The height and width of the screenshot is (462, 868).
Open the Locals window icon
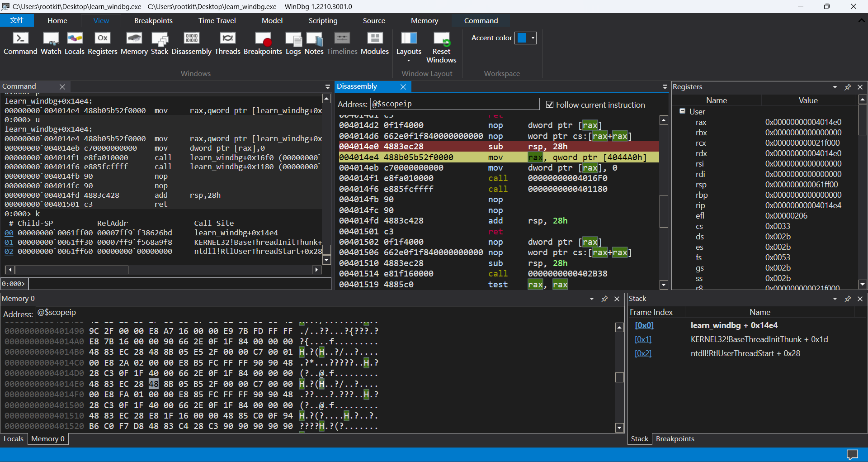(x=75, y=44)
